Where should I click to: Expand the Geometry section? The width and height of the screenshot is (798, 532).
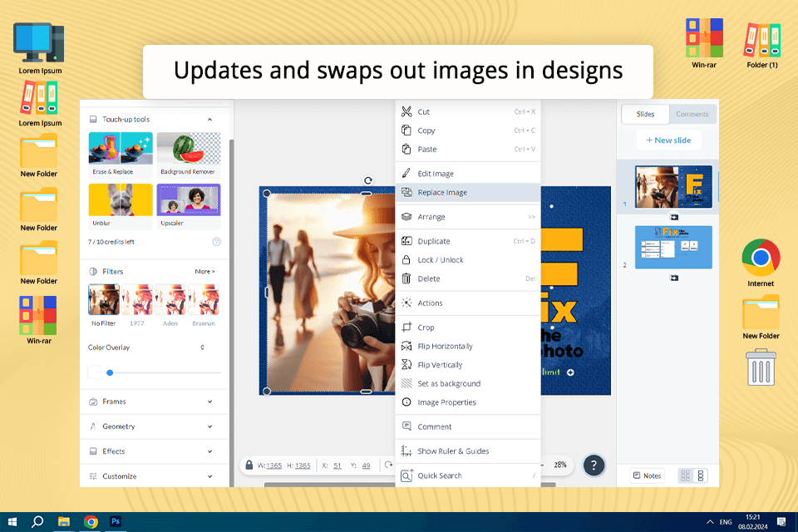click(155, 426)
